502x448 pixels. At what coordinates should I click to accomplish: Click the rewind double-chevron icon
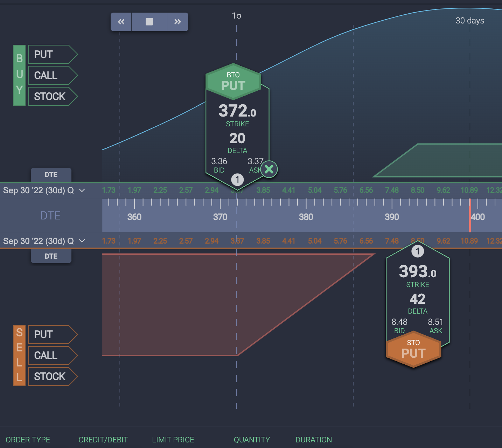[121, 21]
